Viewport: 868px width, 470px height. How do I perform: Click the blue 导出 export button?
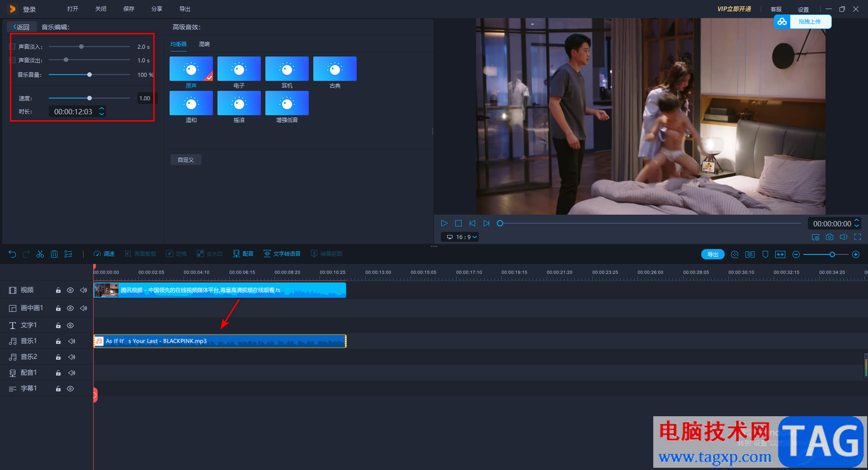[x=713, y=254]
